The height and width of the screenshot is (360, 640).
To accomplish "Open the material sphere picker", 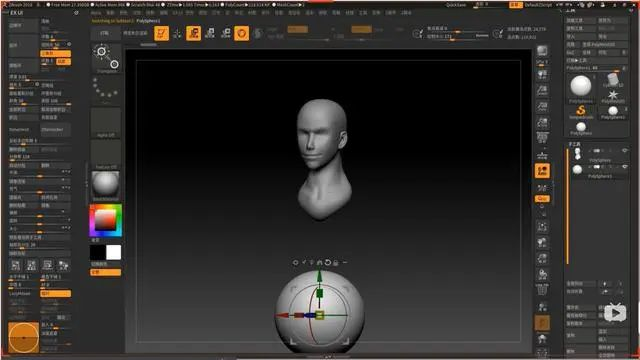I will pyautogui.click(x=106, y=186).
